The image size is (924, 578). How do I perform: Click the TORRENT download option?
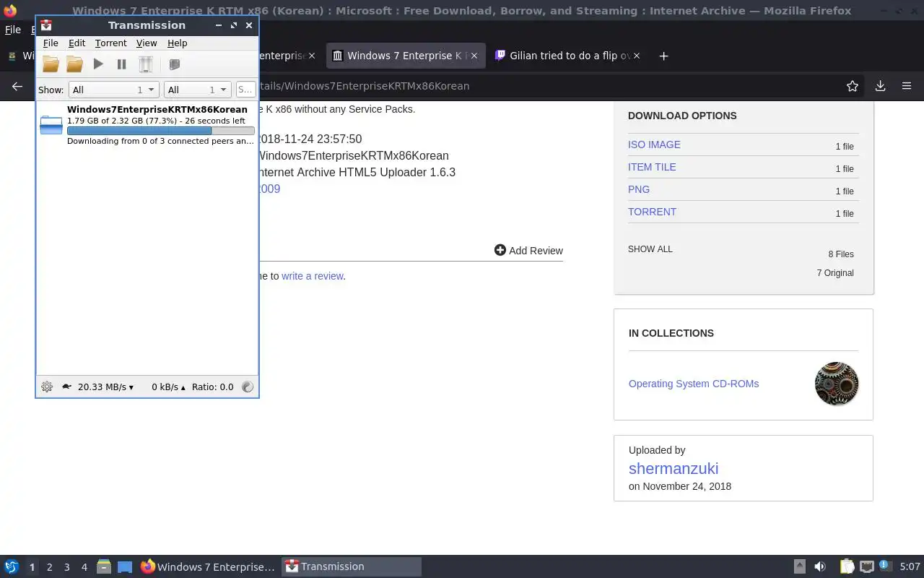tap(652, 212)
